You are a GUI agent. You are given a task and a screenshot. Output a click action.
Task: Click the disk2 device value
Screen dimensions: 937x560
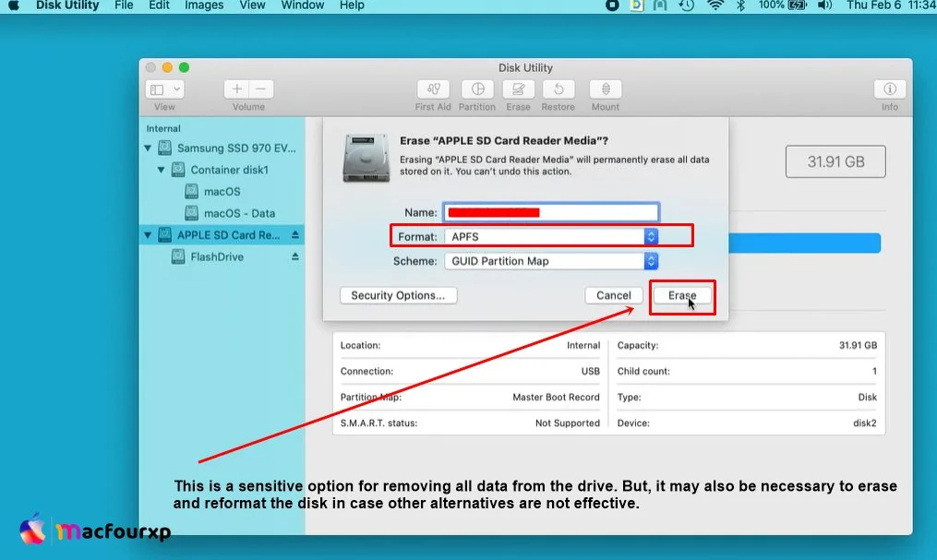[x=865, y=423]
